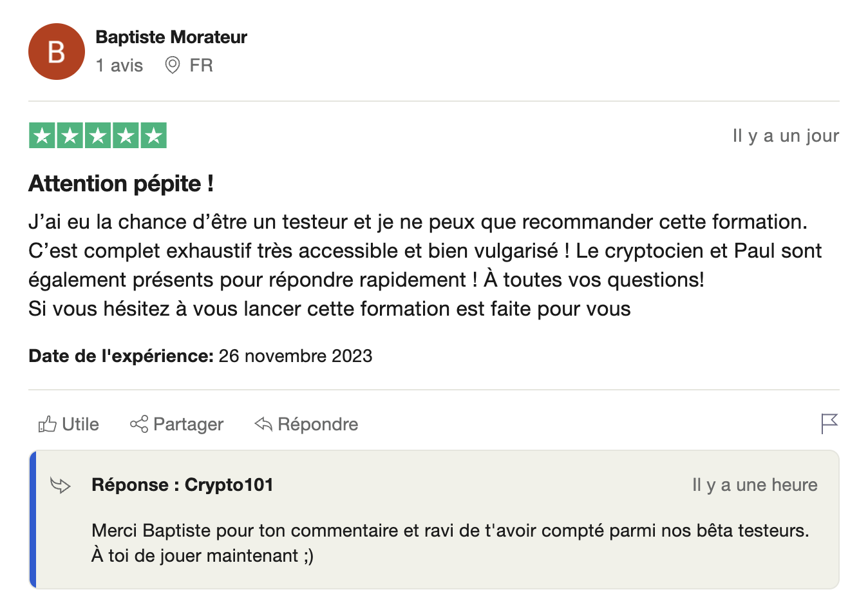The image size is (868, 612).
Task: Open the "Attention pépite !" review title
Action: (x=121, y=184)
